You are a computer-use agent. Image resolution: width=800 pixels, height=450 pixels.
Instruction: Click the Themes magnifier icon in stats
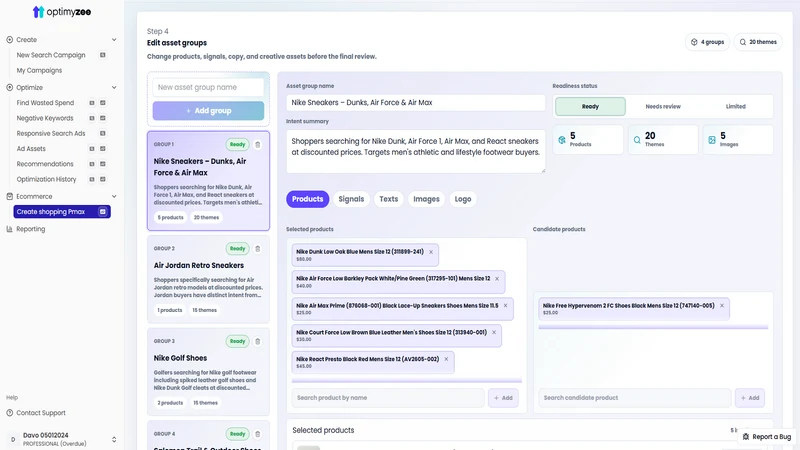click(637, 140)
